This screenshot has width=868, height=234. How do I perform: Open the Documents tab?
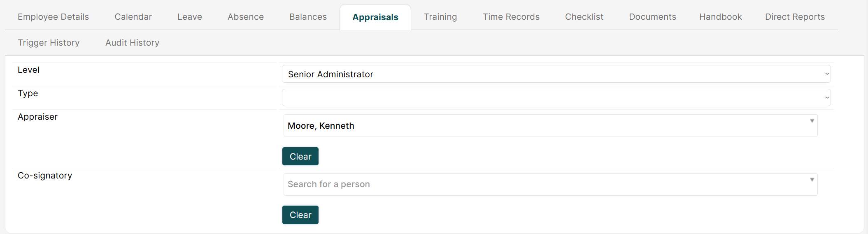click(x=652, y=17)
